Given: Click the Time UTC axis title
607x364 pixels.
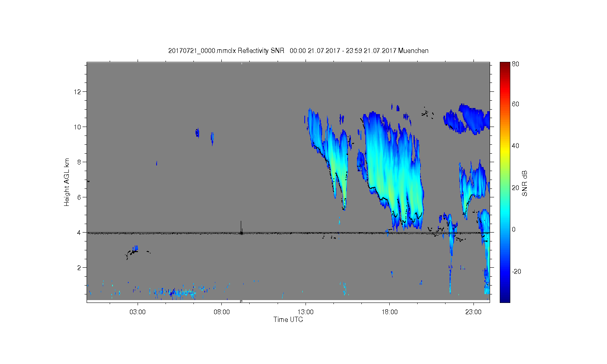Looking at the screenshot, I should (288, 320).
